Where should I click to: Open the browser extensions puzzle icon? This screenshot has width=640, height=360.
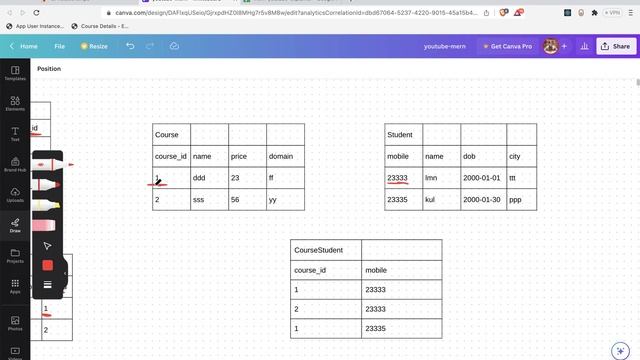pyautogui.click(x=594, y=13)
